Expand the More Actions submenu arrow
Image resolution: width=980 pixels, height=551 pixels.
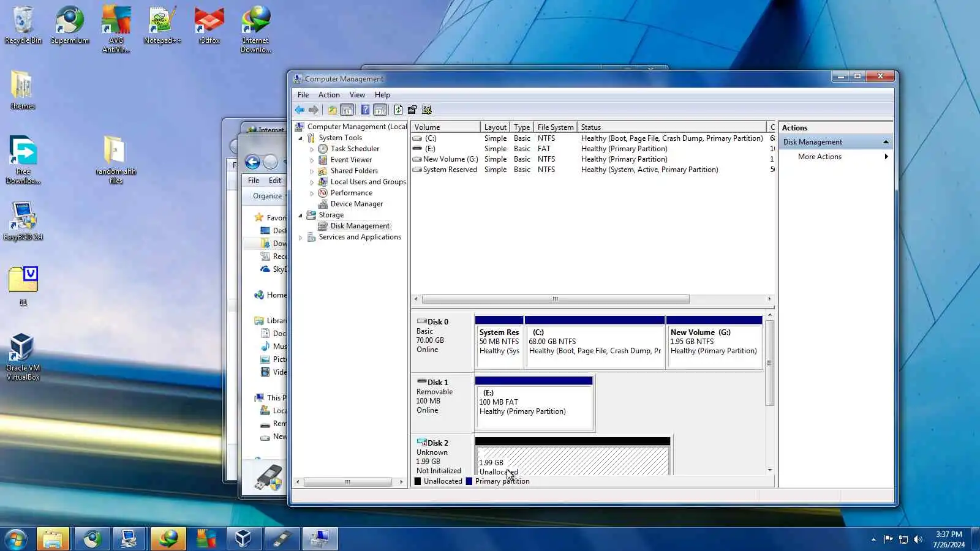click(x=886, y=157)
